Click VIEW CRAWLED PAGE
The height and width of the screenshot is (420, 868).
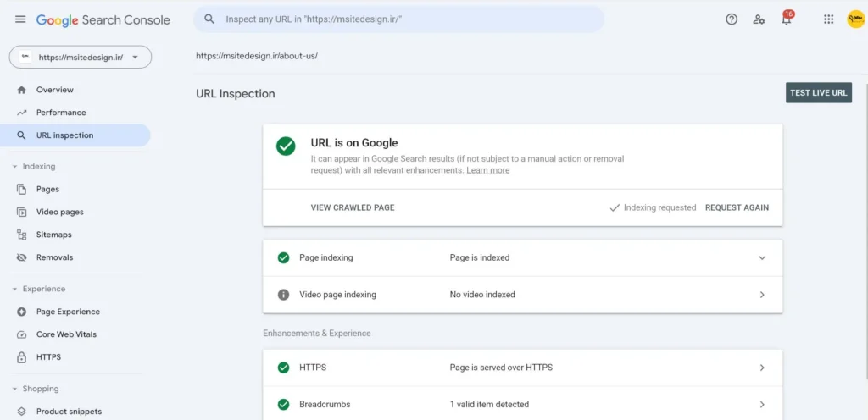pyautogui.click(x=353, y=207)
